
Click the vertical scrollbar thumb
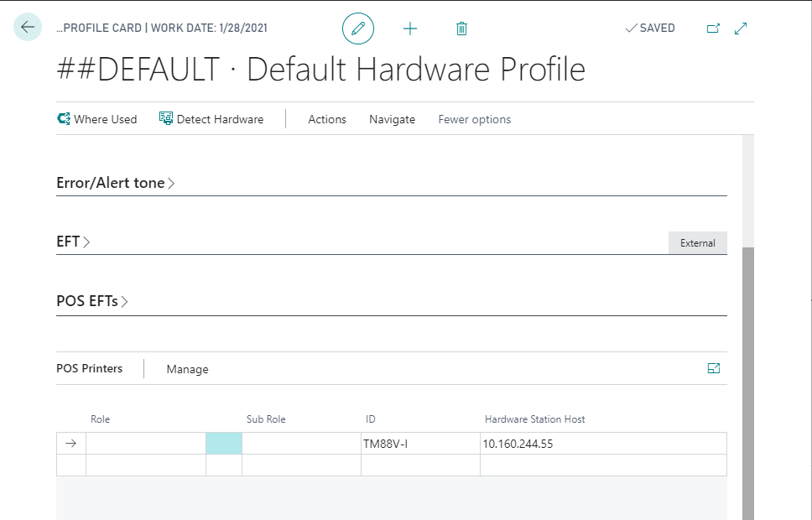pyautogui.click(x=748, y=377)
